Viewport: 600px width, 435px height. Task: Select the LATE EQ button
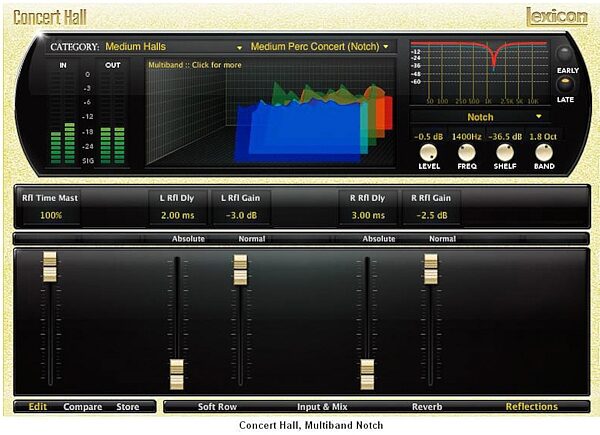tap(565, 85)
